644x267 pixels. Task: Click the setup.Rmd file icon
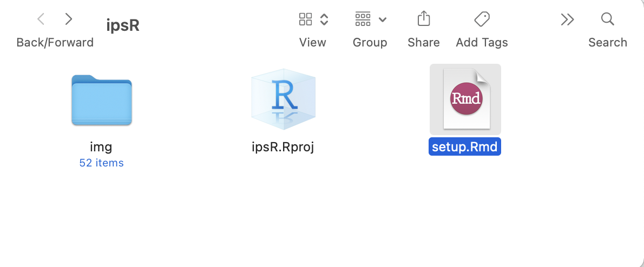(465, 99)
